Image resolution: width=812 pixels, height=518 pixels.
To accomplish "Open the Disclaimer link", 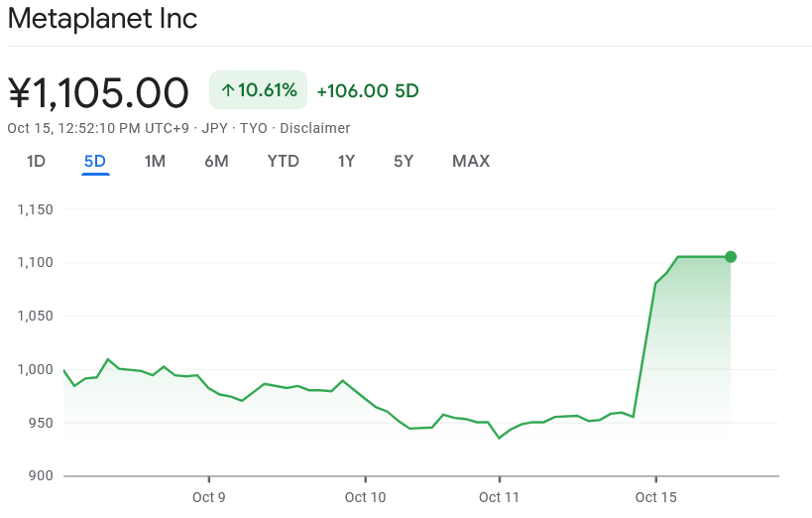I will tap(315, 128).
